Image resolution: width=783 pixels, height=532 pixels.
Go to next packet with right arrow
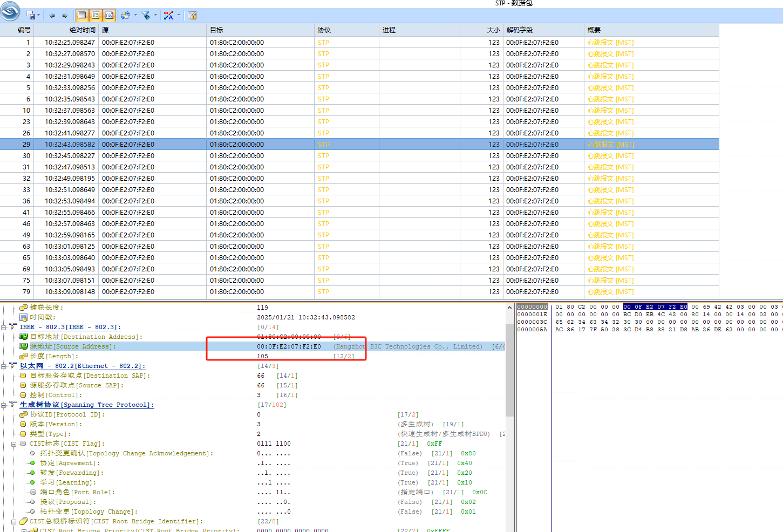[x=65, y=16]
